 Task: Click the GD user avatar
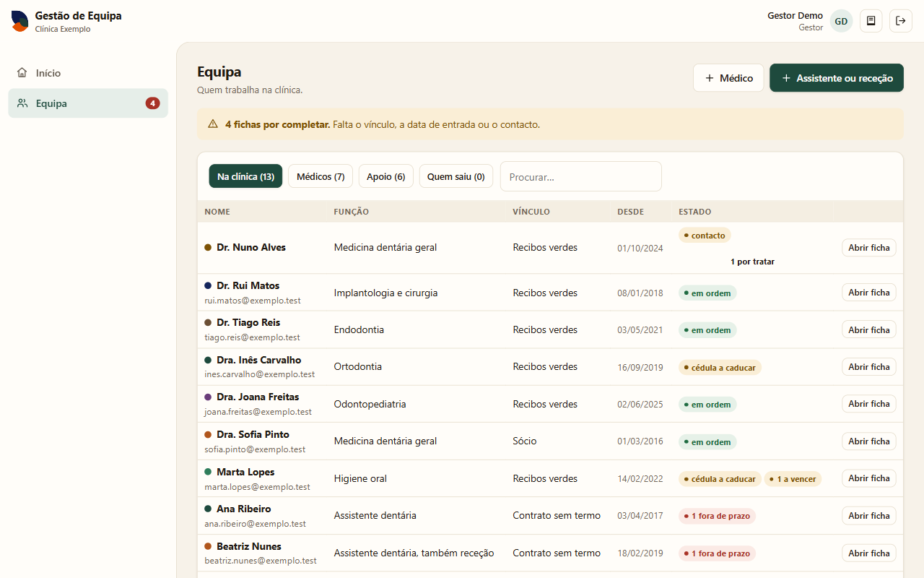point(841,21)
